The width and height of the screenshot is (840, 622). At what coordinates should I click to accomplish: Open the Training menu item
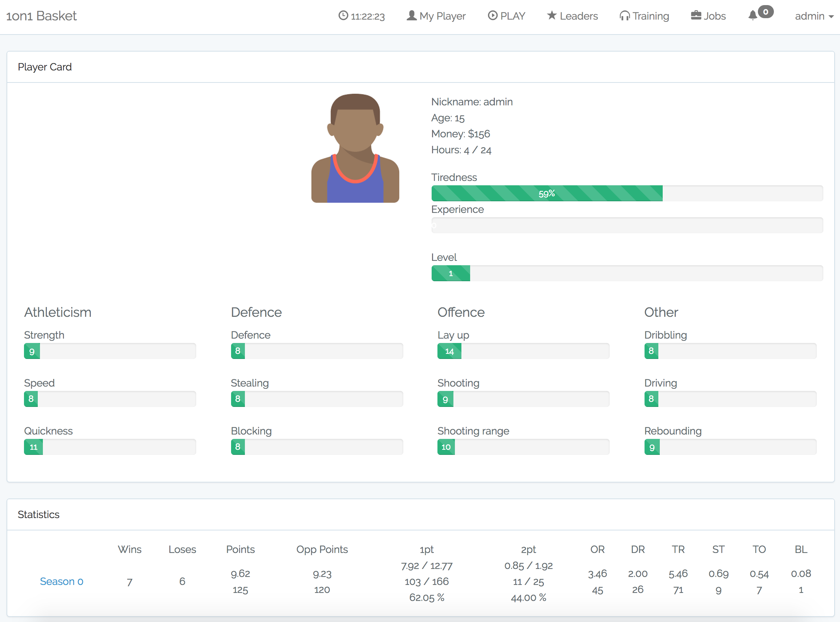650,16
